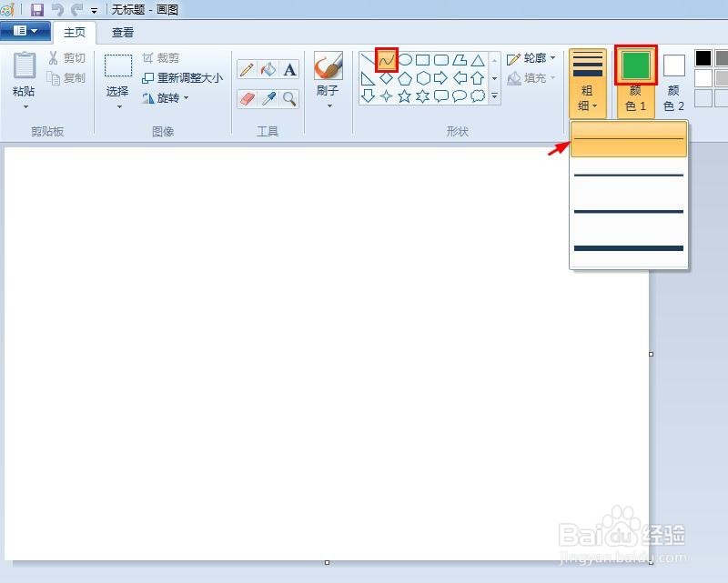Expand the shapes gallery with bottom arrow

(494, 96)
